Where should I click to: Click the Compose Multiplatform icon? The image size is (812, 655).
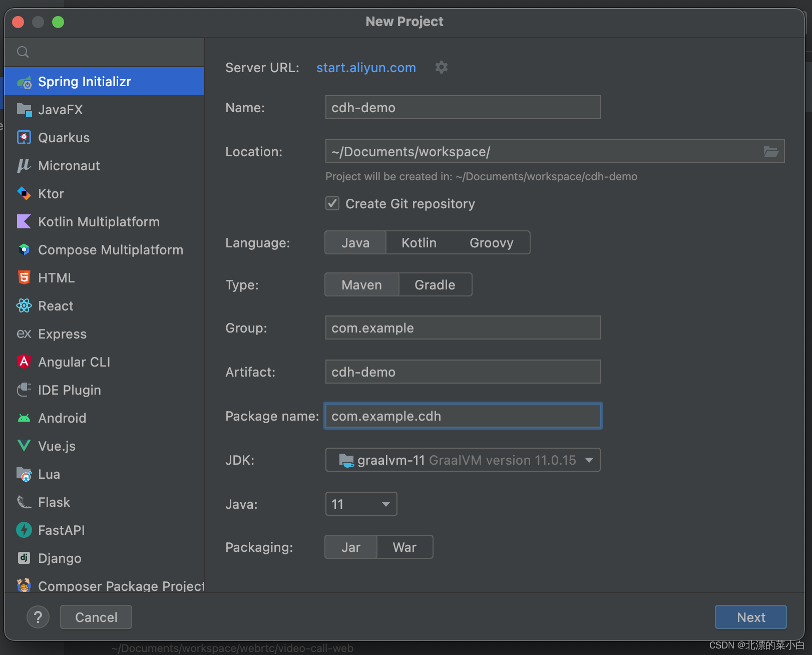[24, 249]
